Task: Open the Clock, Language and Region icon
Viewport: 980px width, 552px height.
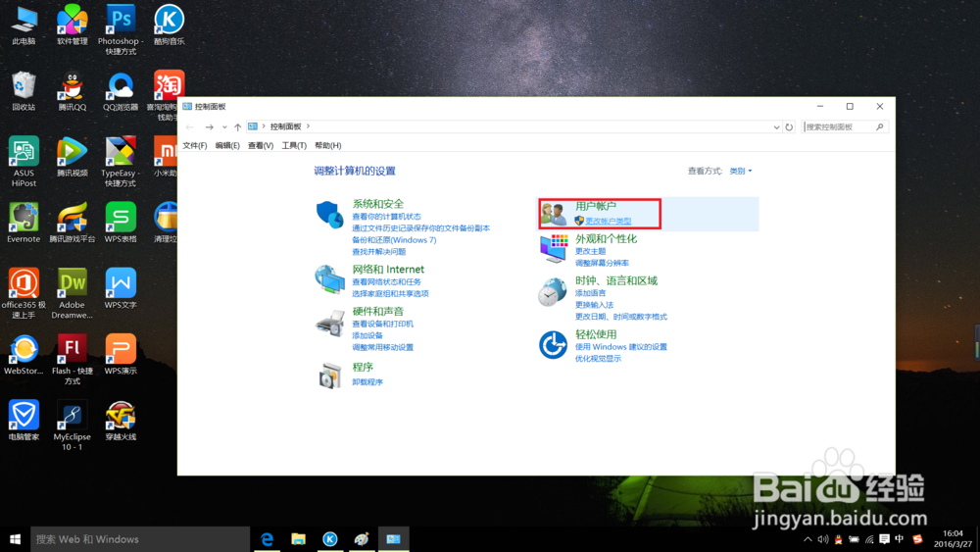Action: 552,292
